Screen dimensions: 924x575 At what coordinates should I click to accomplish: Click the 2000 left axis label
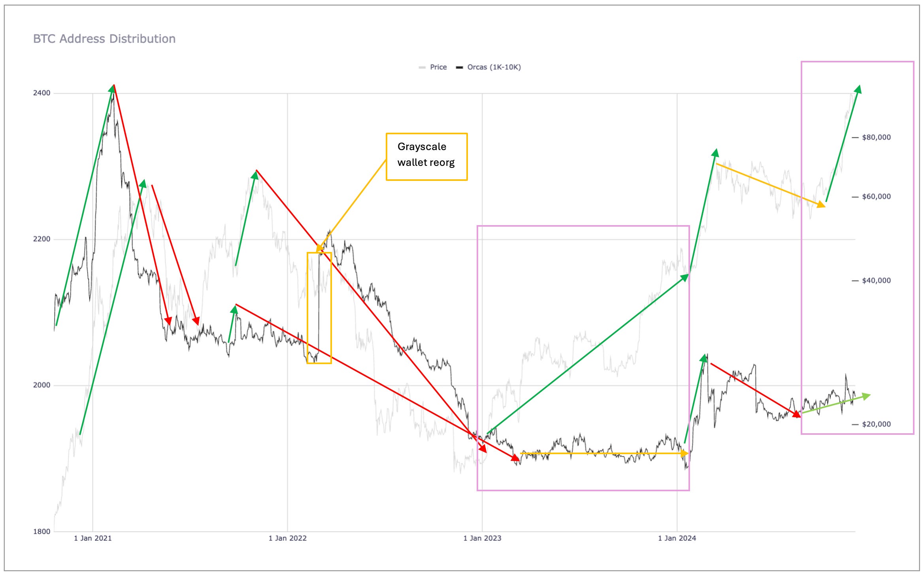pyautogui.click(x=42, y=385)
